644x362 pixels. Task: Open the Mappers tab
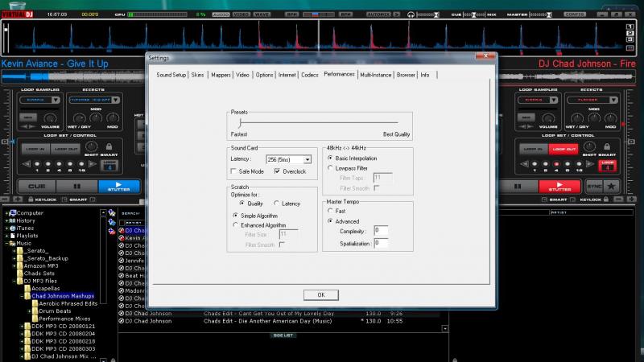coord(221,75)
